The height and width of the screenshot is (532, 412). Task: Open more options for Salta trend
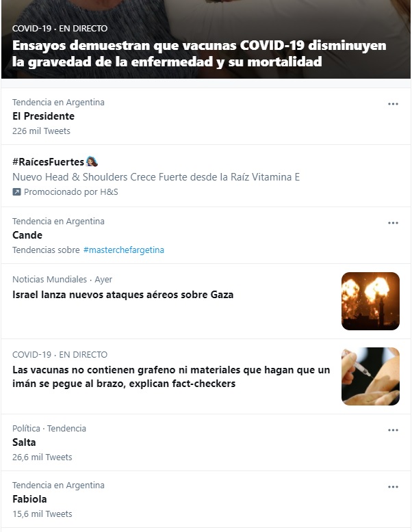pos(393,430)
